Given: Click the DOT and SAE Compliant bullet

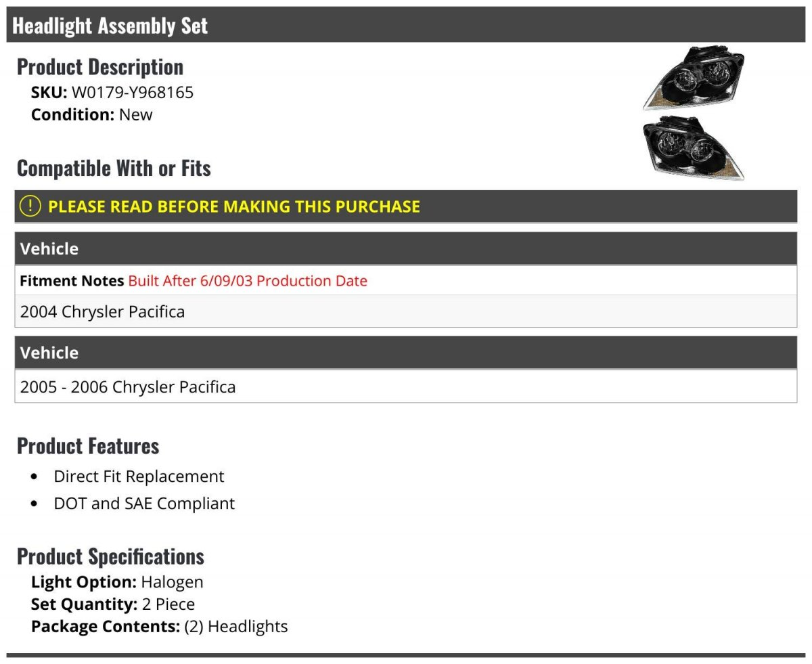Looking at the screenshot, I should tap(144, 504).
